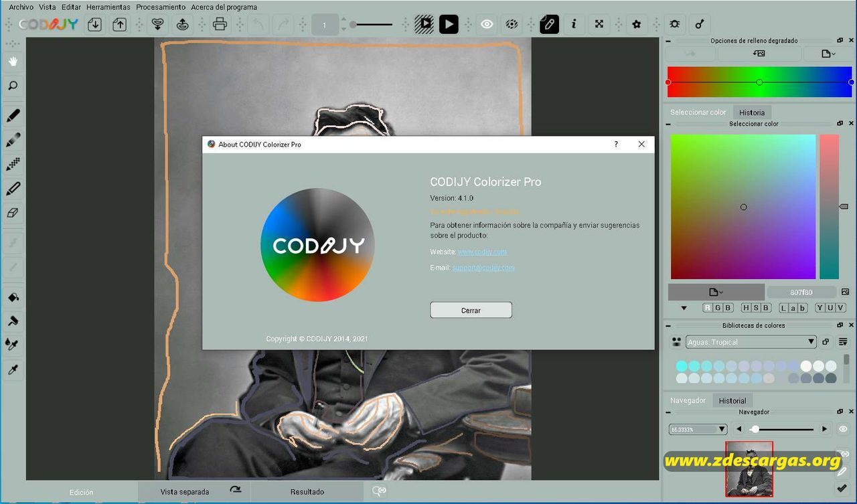This screenshot has height=504, width=857.
Task: Open the document dropdown below color picker
Action: (x=716, y=292)
